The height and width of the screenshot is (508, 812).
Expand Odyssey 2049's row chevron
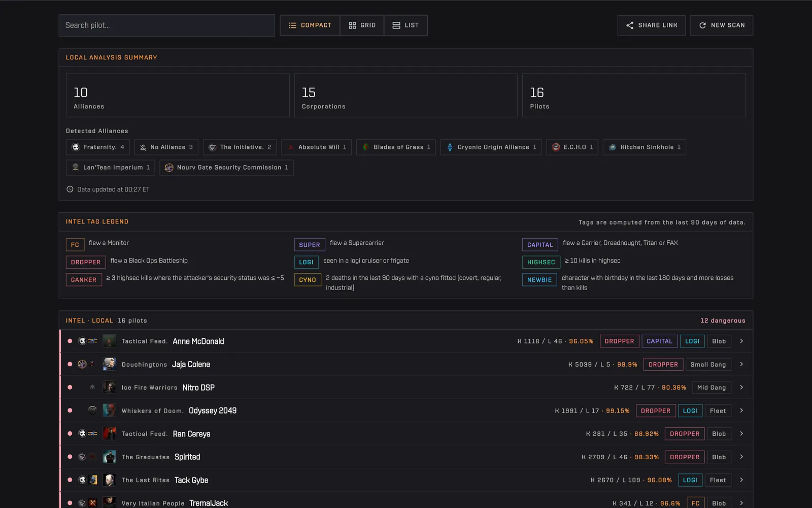741,410
